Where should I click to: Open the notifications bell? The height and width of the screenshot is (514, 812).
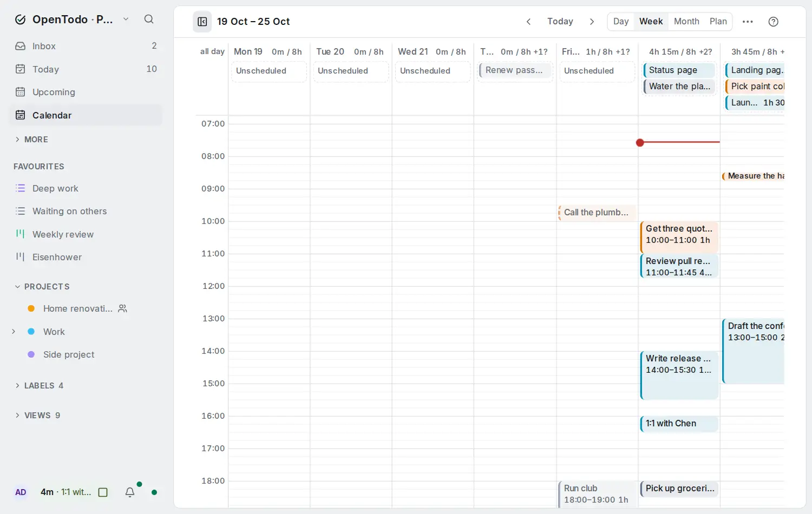pos(130,492)
